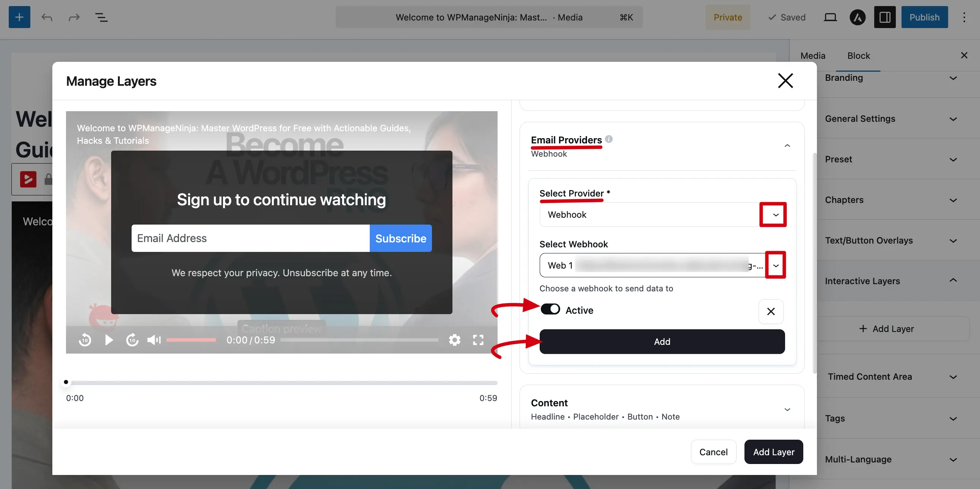
Task: Close the Manage Layers dialog
Action: point(785,81)
